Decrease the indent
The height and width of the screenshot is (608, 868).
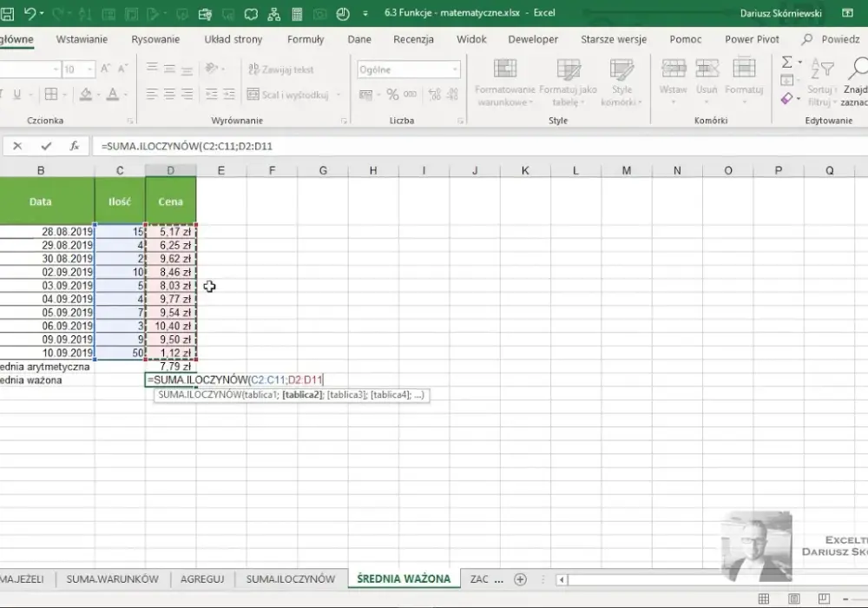pos(211,94)
